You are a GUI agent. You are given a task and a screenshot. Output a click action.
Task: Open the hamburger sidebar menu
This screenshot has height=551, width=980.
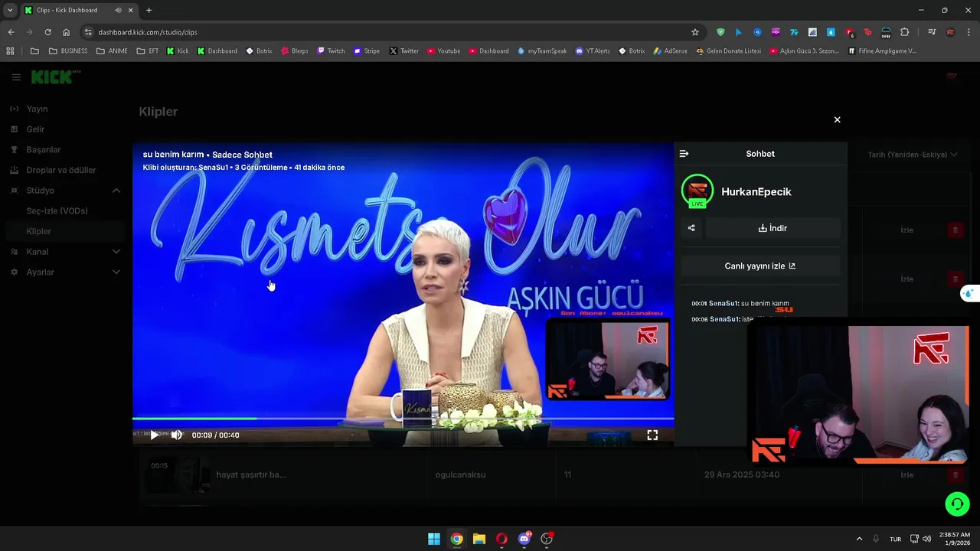pyautogui.click(x=16, y=77)
